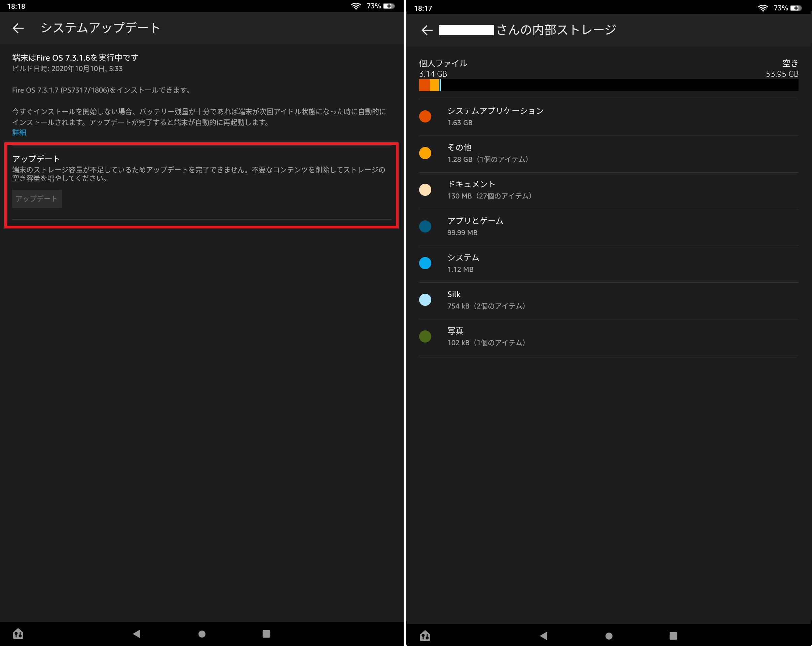Tap pale blue dot for Silk
Viewport: 812px width, 646px height.
425,300
